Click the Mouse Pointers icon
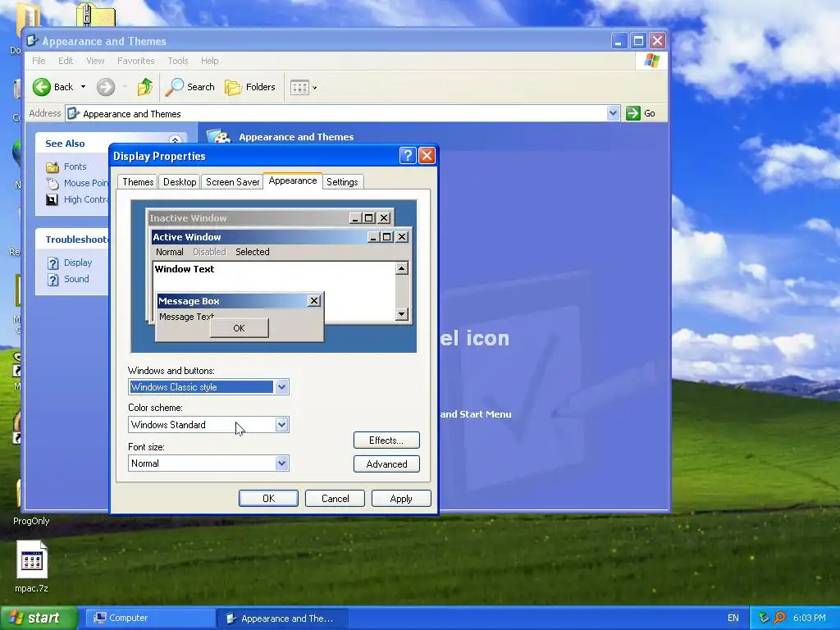The width and height of the screenshot is (840, 630). (52, 184)
